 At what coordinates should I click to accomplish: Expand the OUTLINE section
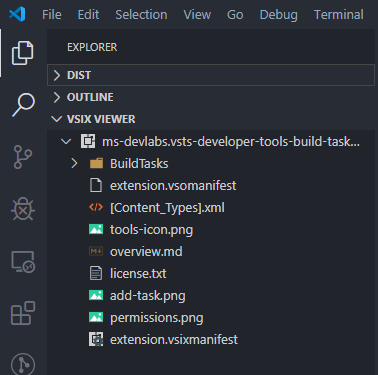pyautogui.click(x=211, y=97)
